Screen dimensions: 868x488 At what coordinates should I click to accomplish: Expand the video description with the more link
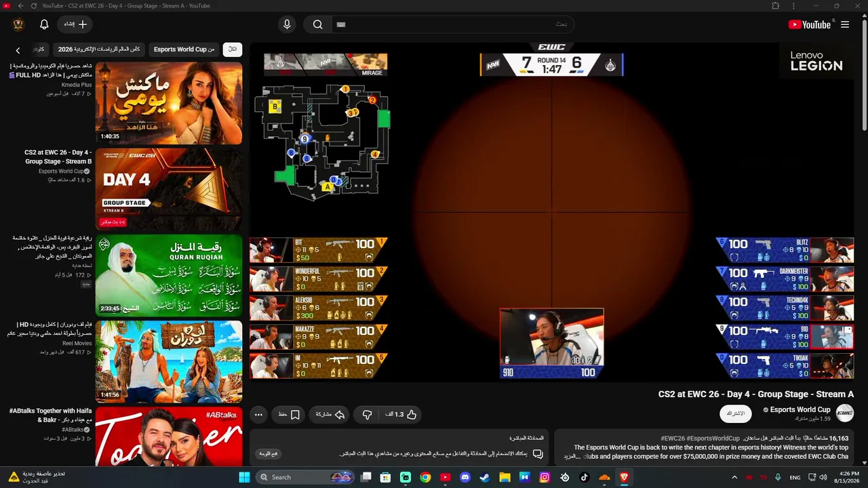click(572, 457)
